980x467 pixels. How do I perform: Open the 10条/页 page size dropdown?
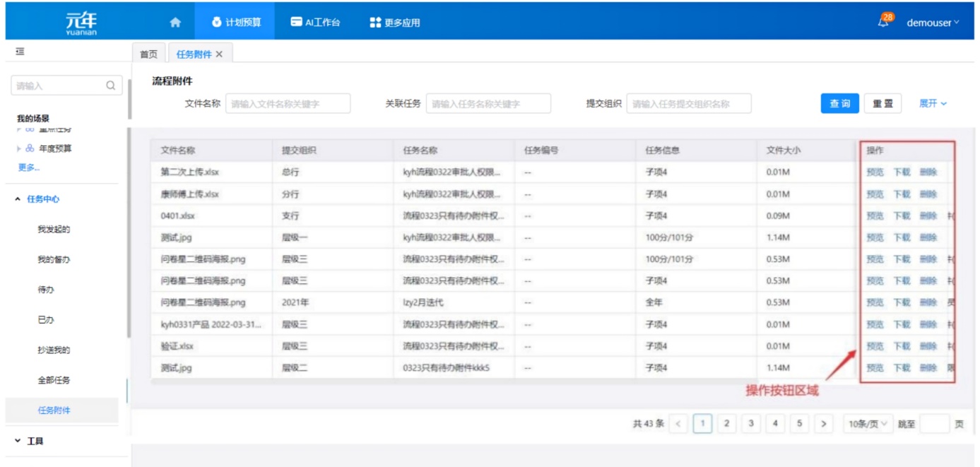[868, 424]
